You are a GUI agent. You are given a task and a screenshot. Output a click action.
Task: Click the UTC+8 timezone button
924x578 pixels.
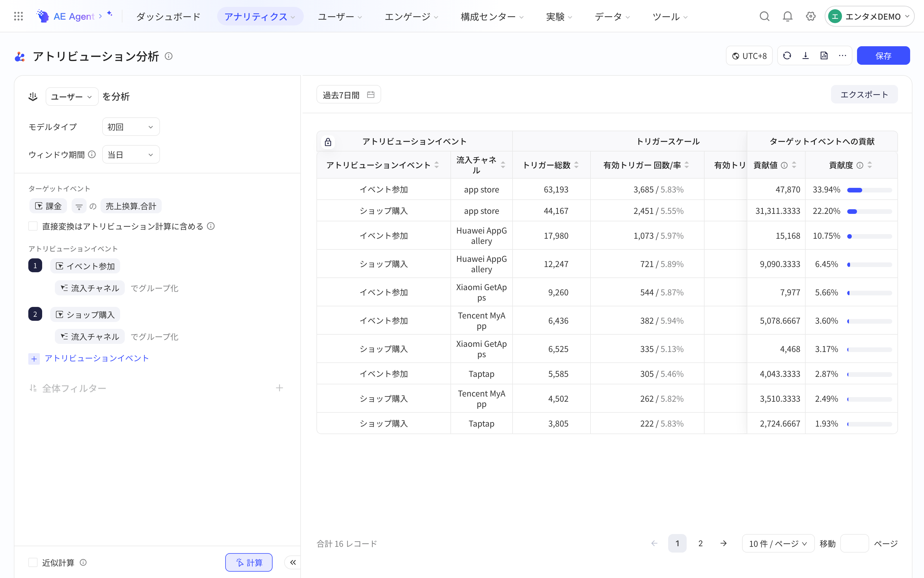pyautogui.click(x=749, y=56)
